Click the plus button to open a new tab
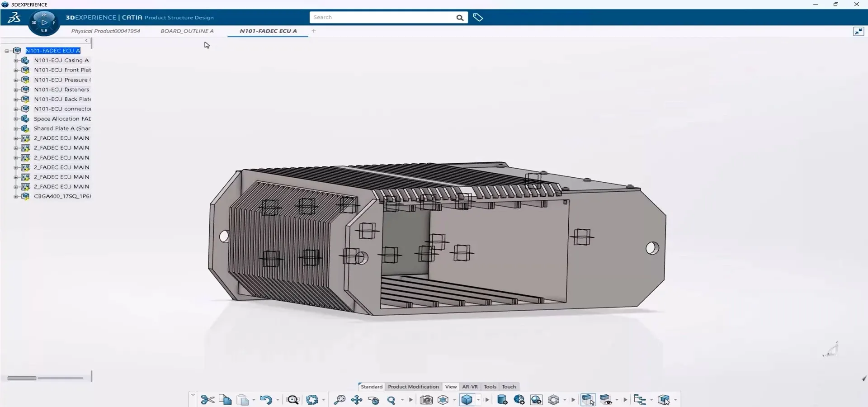Viewport: 868px width, 407px height. [313, 31]
